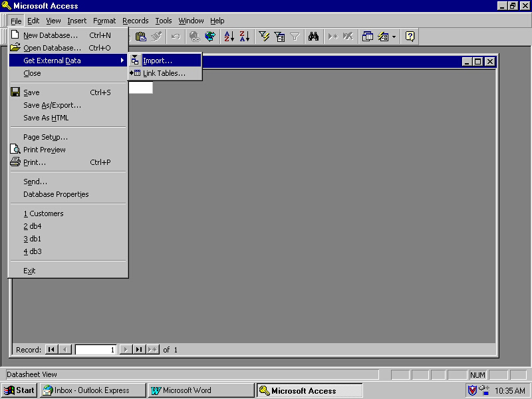Choose Exit from the File menu
This screenshot has height=399, width=532.
click(x=68, y=271)
